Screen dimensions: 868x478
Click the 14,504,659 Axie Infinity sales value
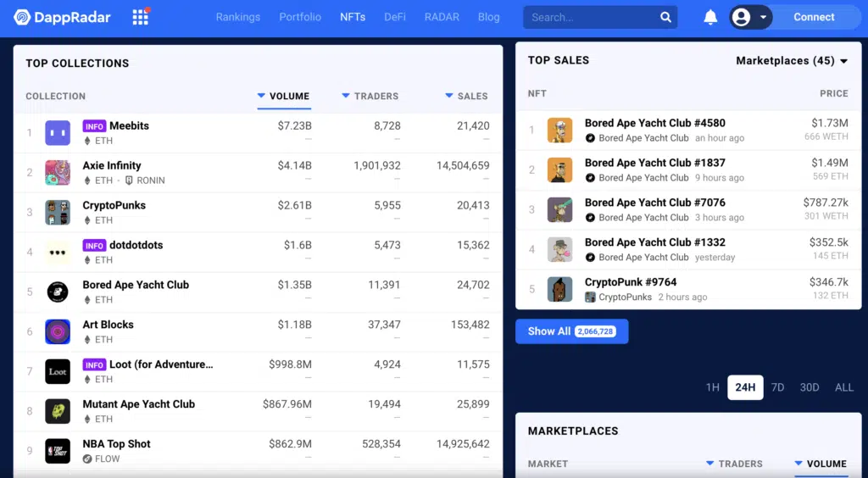coord(463,165)
